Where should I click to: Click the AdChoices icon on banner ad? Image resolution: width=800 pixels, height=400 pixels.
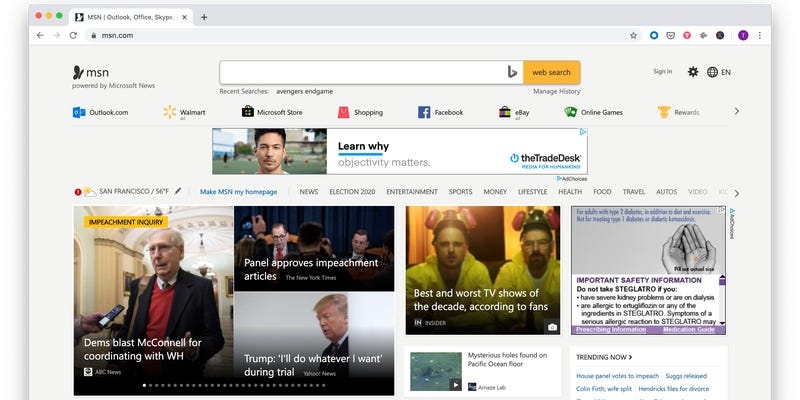[x=583, y=132]
